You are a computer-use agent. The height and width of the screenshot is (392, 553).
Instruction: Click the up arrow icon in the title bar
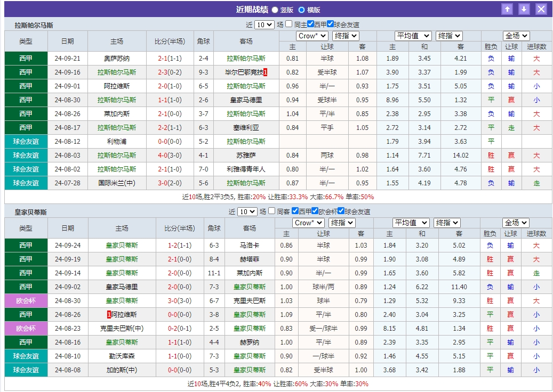pyautogui.click(x=507, y=9)
